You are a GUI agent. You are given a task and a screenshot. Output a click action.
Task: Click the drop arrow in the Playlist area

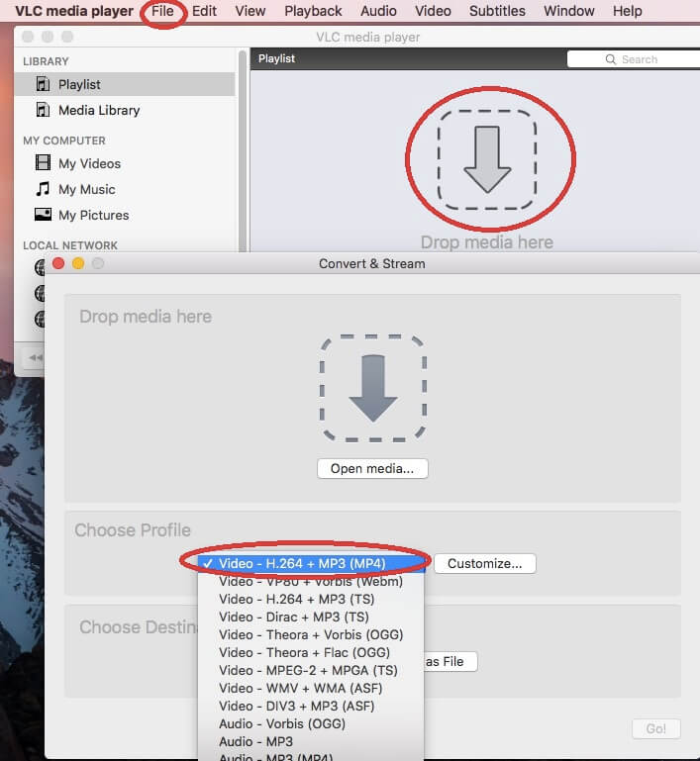coord(487,159)
